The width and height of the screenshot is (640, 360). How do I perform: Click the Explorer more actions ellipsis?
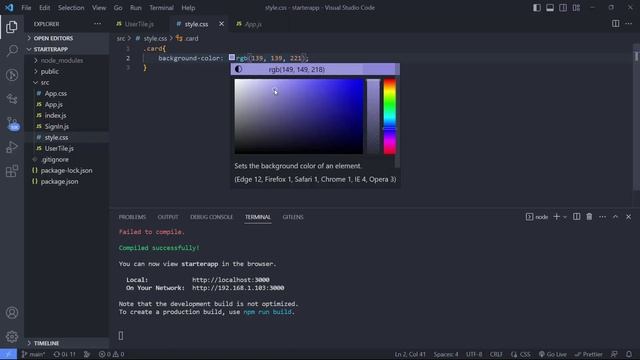pyautogui.click(x=98, y=24)
